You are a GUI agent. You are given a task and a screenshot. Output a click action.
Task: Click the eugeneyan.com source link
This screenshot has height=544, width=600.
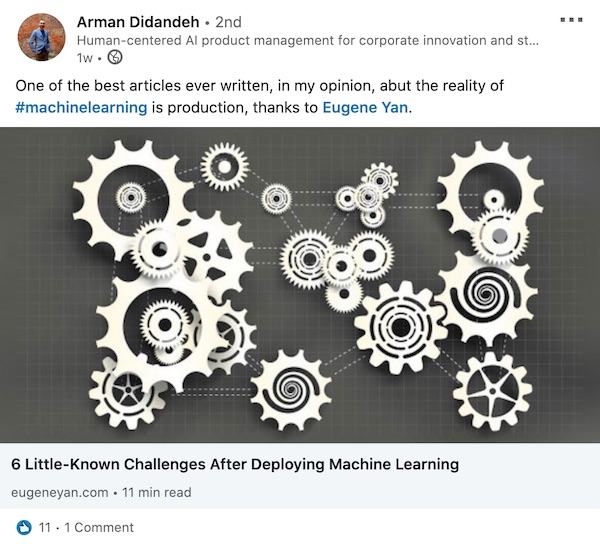60,492
